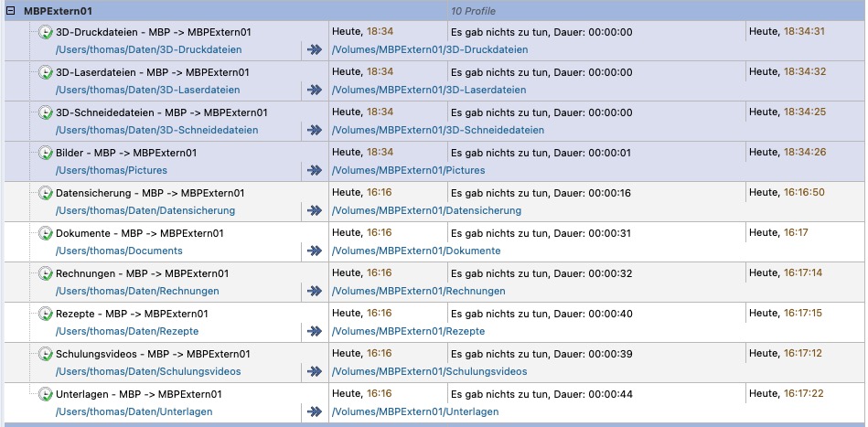Image resolution: width=868 pixels, height=427 pixels.
Task: Open source path /Users/thomas/Pictures
Action: [111, 170]
